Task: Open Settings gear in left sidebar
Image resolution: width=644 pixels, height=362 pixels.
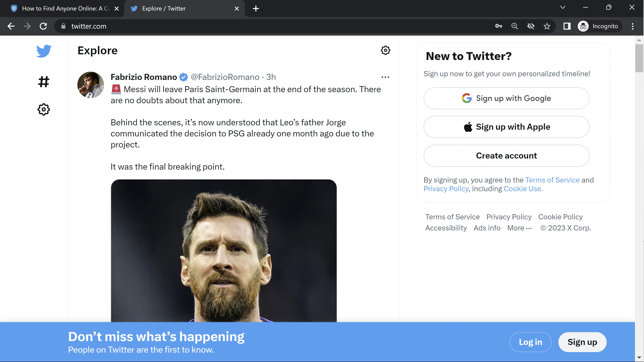Action: [44, 109]
